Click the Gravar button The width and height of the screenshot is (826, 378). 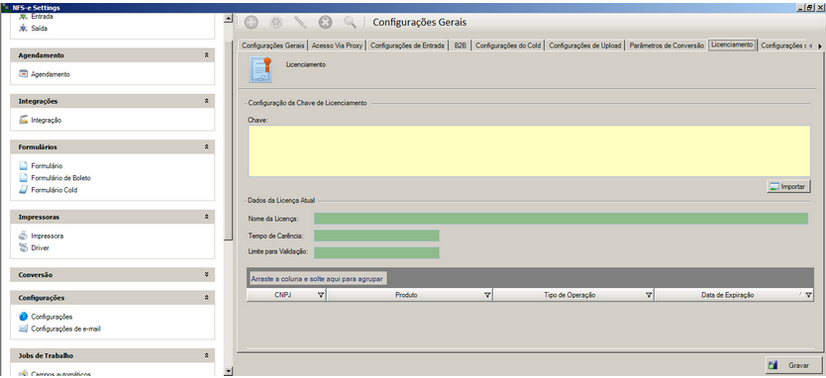(x=793, y=365)
